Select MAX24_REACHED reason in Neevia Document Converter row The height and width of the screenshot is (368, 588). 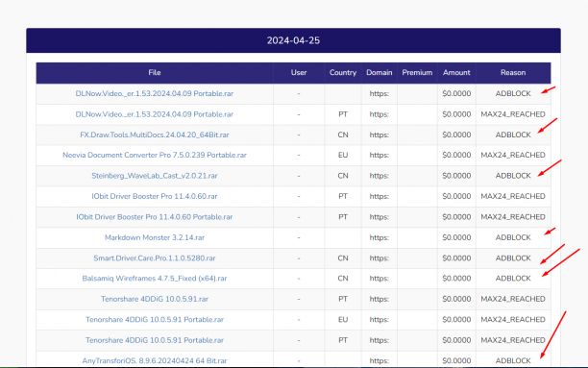(x=513, y=156)
